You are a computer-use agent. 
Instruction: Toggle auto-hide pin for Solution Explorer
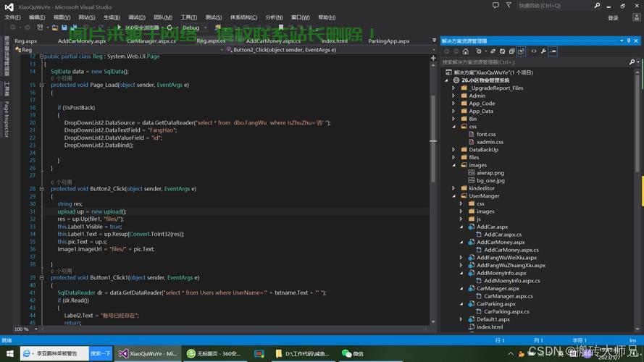[628, 41]
